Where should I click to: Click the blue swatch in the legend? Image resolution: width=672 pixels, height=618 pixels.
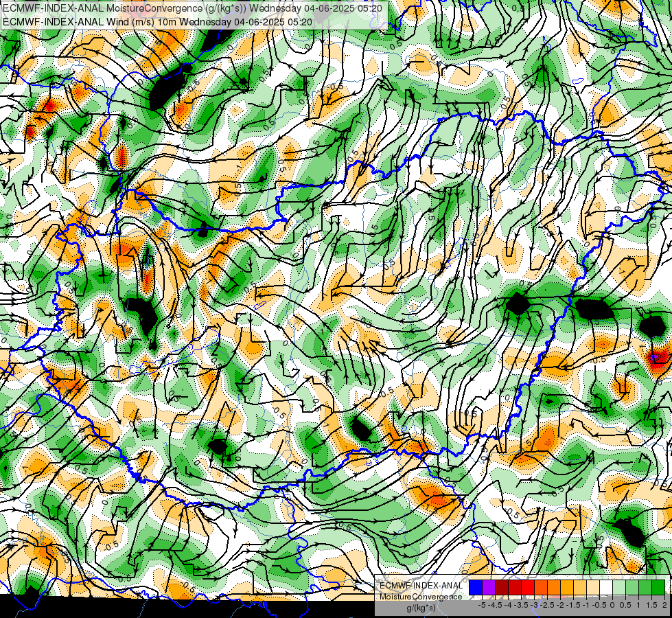pyautogui.click(x=476, y=588)
